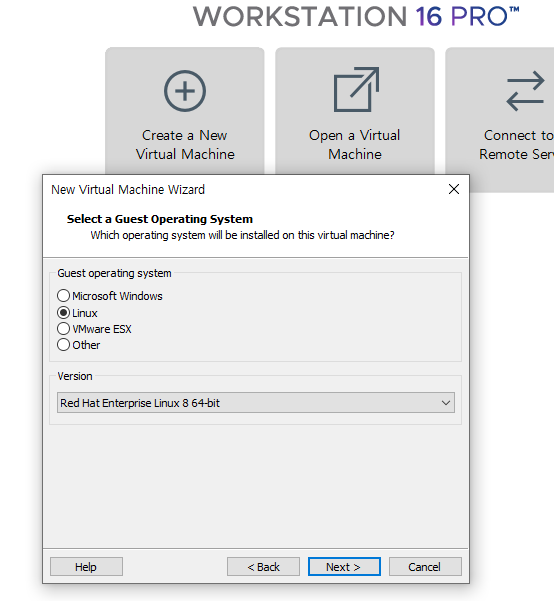The image size is (554, 601).
Task: Click the Help button in wizard
Action: coord(86,567)
